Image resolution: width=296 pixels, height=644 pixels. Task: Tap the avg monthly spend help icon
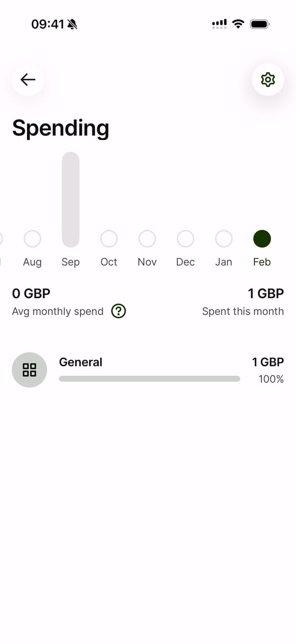[119, 311]
